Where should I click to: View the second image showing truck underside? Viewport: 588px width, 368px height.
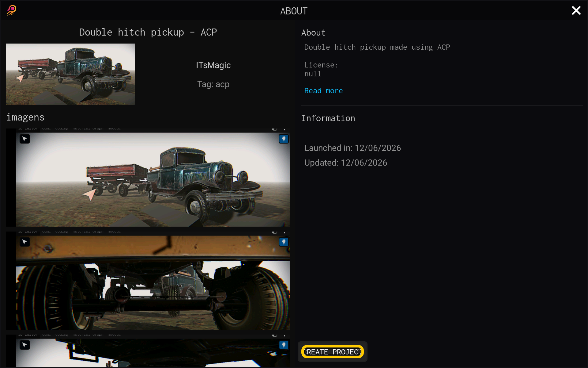coord(148,281)
